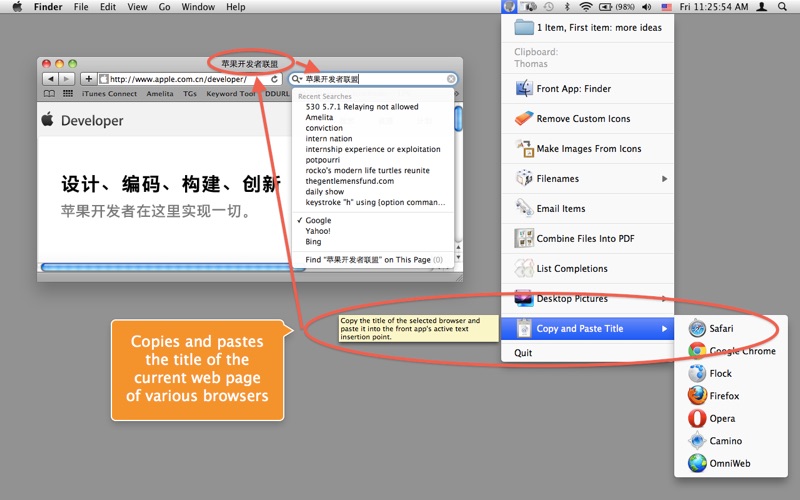Viewport: 800px width, 500px height.
Task: Open the iTunes Connect bookmark
Action: pos(109,94)
